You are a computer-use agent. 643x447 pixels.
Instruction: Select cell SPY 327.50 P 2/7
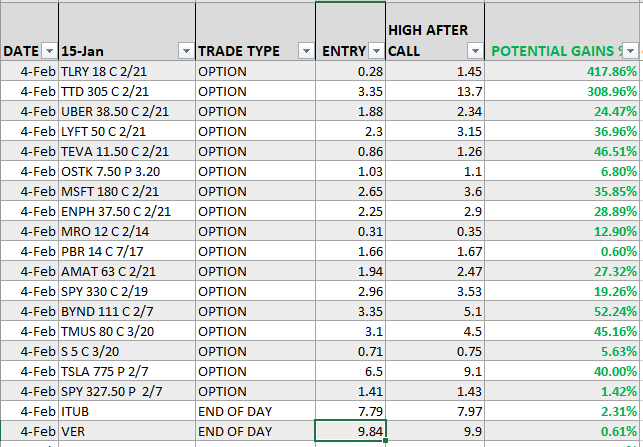tap(127, 391)
